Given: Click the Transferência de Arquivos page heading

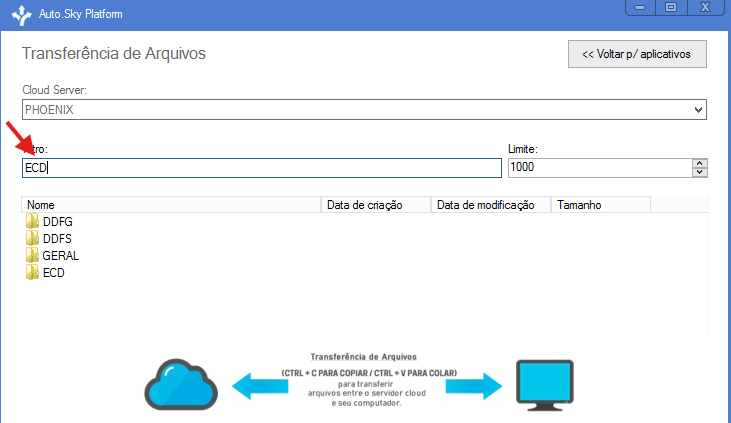Looking at the screenshot, I should click(114, 53).
